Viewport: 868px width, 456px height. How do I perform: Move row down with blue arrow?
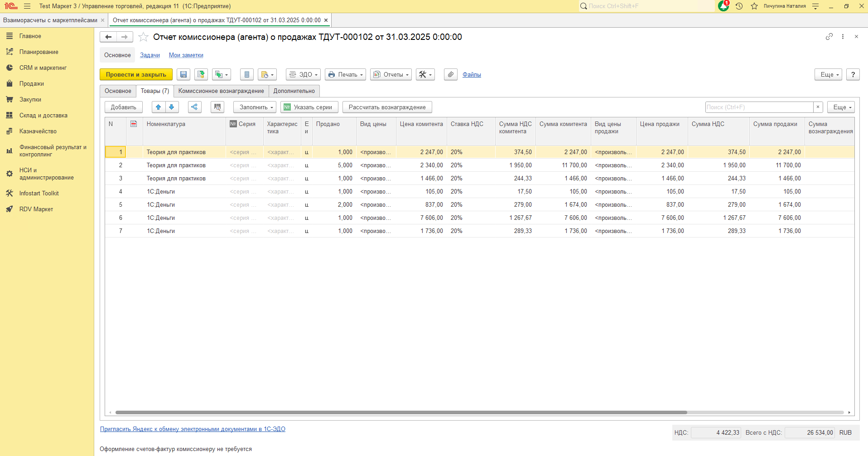pos(172,107)
